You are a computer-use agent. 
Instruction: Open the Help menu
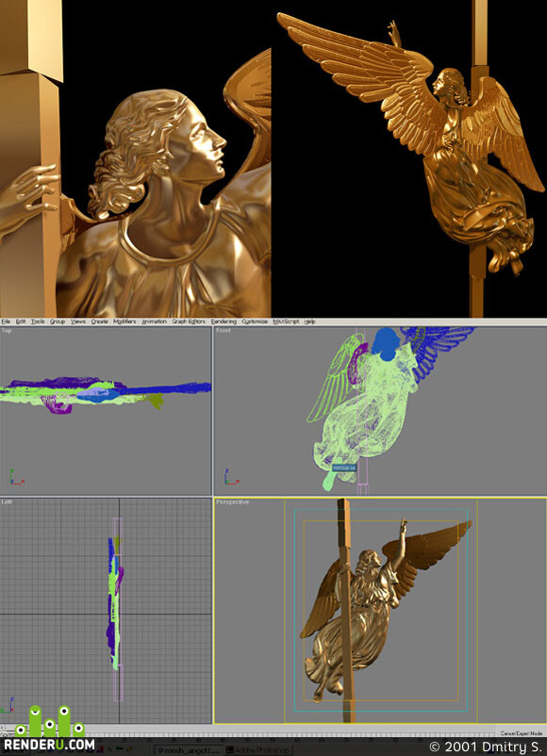[310, 321]
